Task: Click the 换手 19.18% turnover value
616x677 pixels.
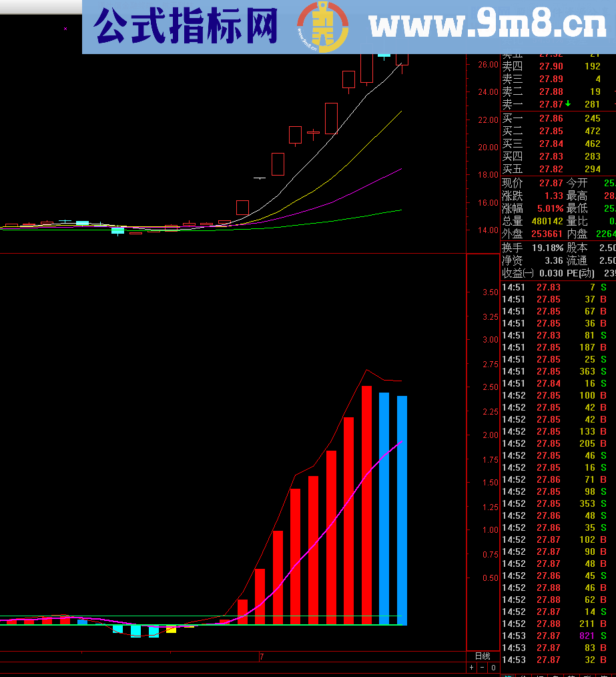Action: 547,248
